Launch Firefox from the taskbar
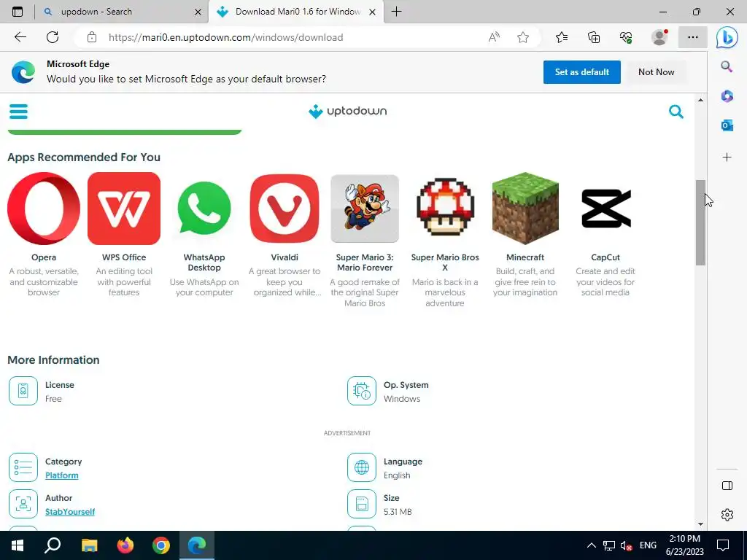The height and width of the screenshot is (560, 747). point(125,545)
